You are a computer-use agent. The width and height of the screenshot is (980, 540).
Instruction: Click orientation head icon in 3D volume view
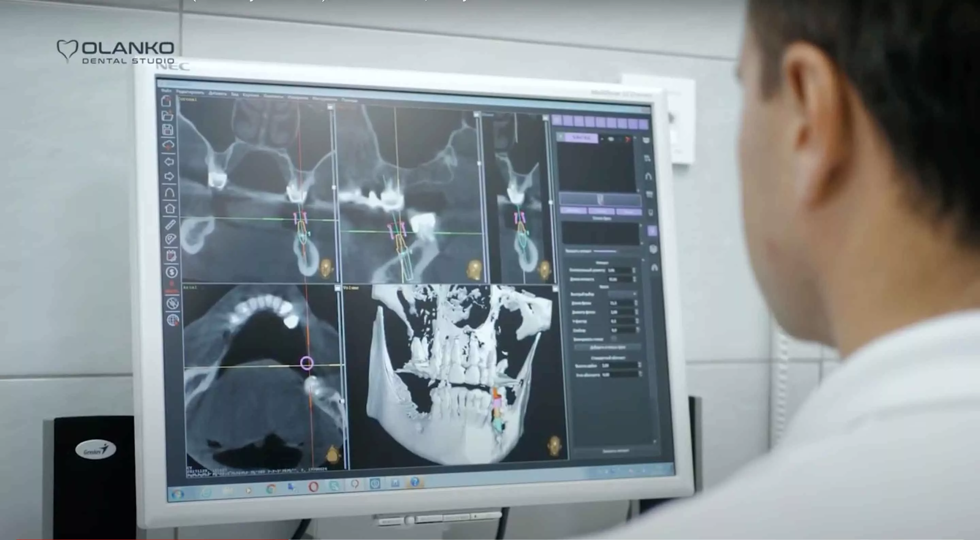(554, 445)
